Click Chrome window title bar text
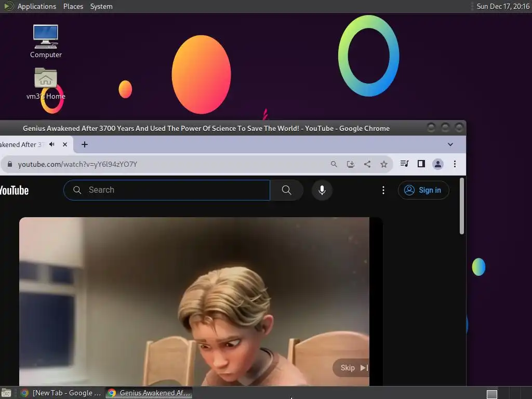Screen dimensions: 532x399 pyautogui.click(x=206, y=128)
